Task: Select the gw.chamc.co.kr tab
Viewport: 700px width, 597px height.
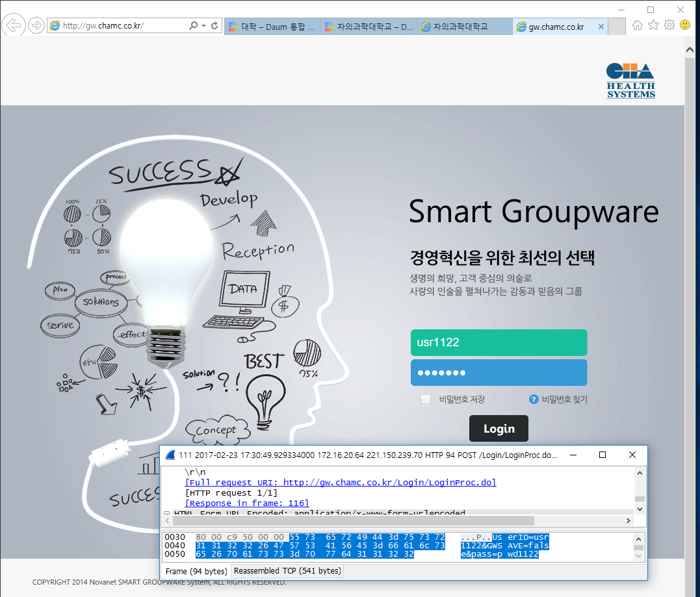Action: (x=556, y=27)
